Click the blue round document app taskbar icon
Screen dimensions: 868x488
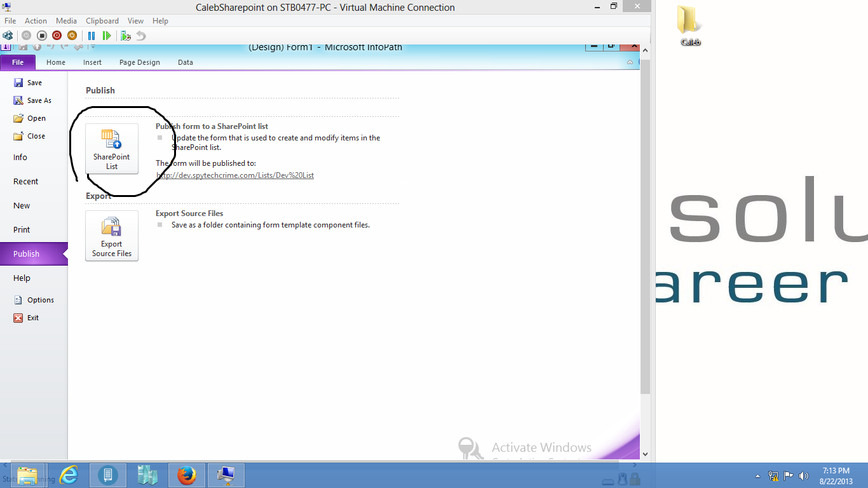[x=107, y=475]
